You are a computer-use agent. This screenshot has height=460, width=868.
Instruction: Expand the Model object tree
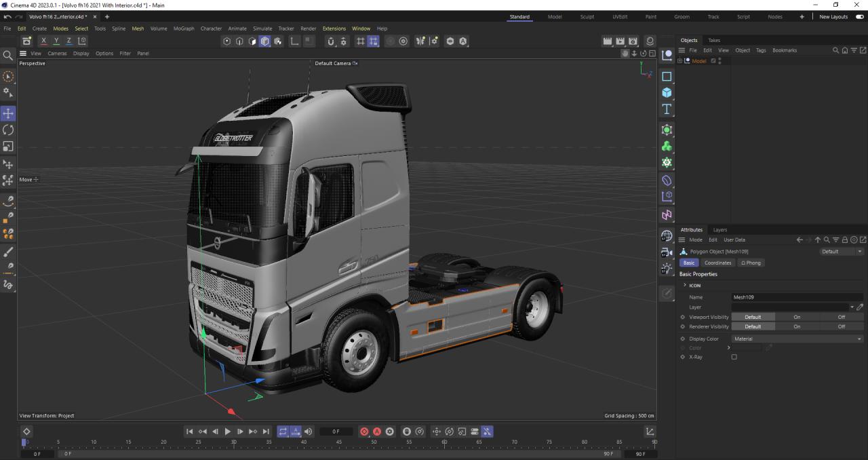click(x=680, y=61)
